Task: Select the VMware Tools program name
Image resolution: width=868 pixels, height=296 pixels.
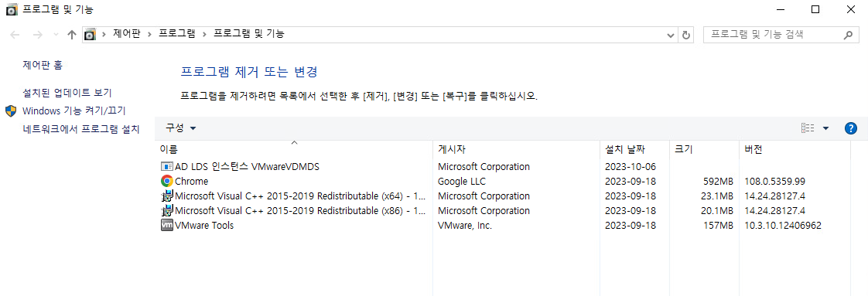Action: click(x=204, y=225)
